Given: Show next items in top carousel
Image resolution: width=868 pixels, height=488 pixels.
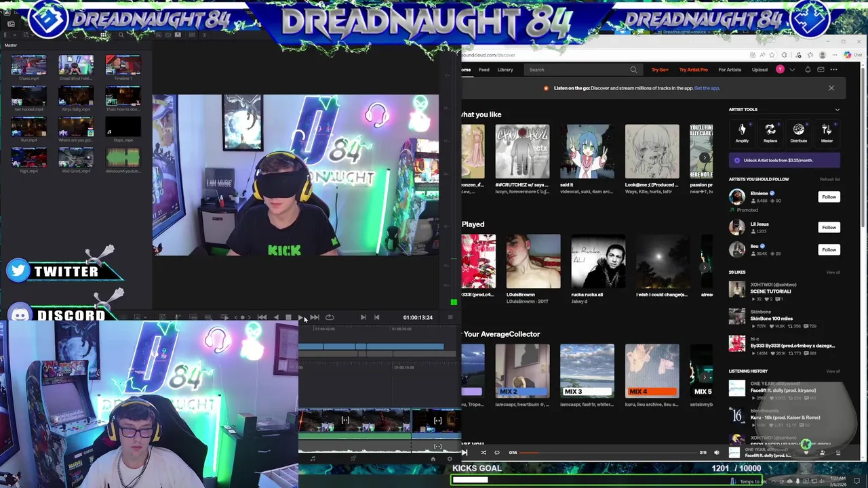Looking at the screenshot, I should point(705,157).
